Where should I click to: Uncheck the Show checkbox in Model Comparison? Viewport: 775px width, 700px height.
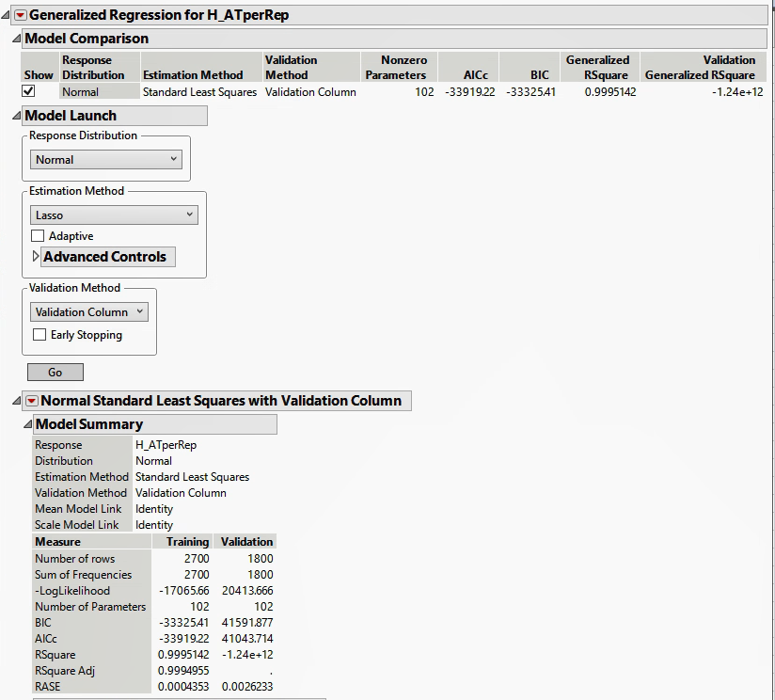pyautogui.click(x=28, y=91)
